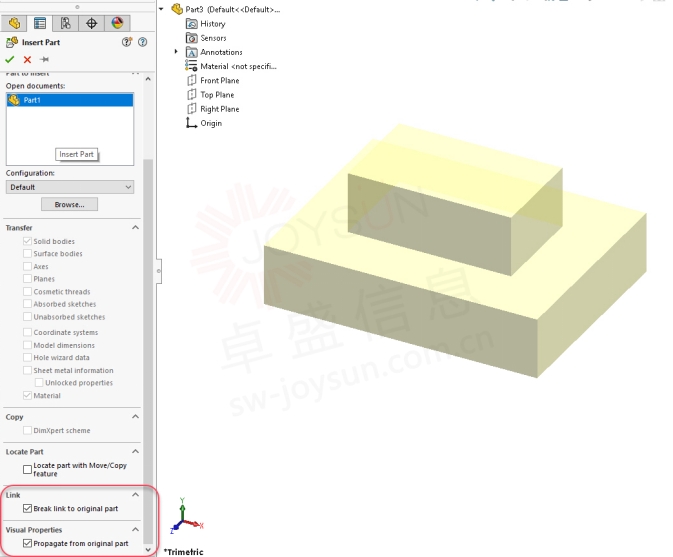
Task: Select the Part3 part icon in tree
Action: tap(177, 9)
